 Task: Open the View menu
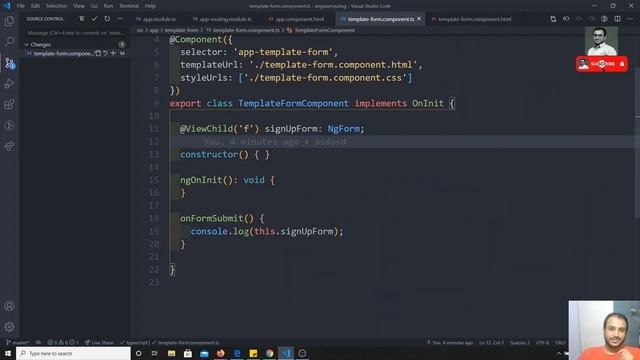click(x=79, y=6)
